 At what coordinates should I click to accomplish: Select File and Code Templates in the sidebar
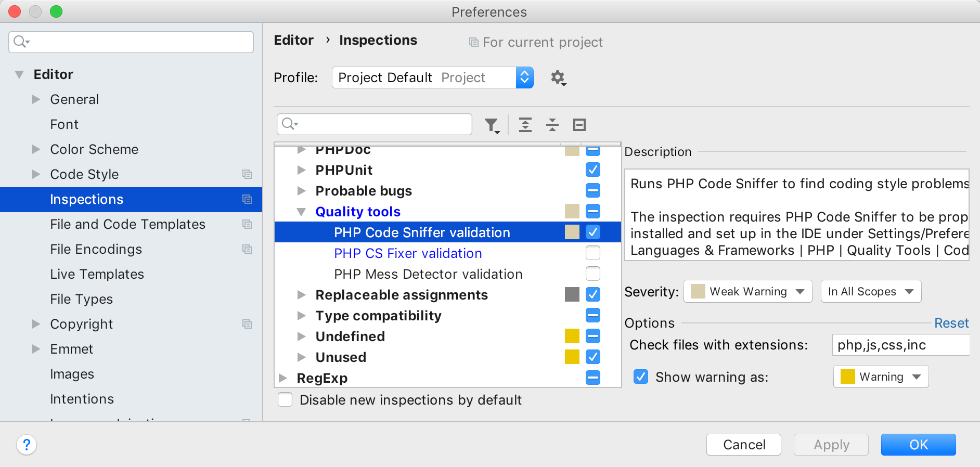pyautogui.click(x=127, y=224)
